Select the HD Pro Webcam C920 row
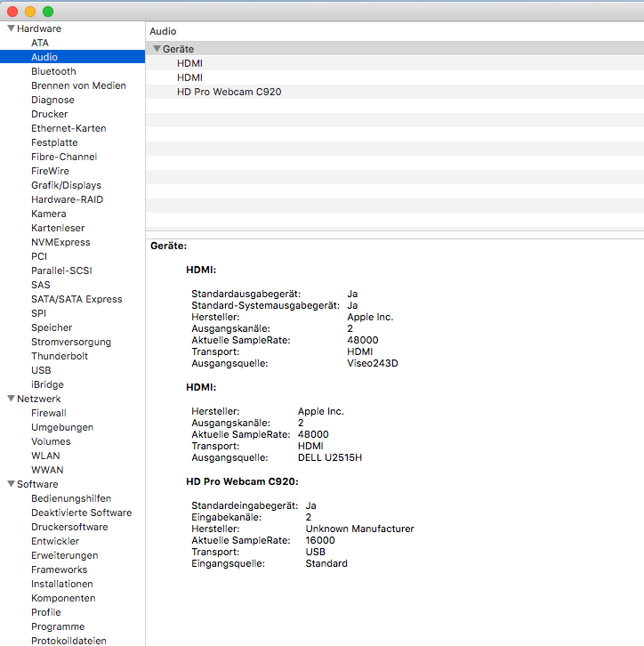Screen dimensions: 644x646 point(229,92)
